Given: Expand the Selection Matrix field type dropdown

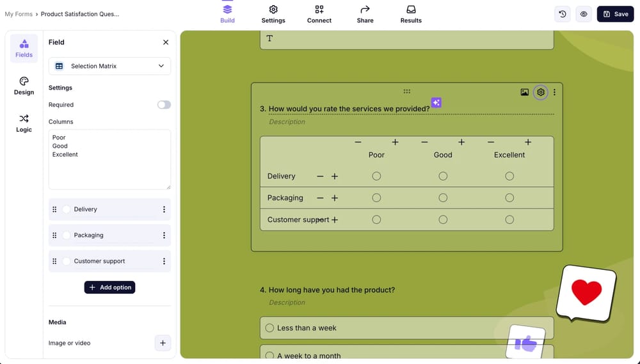Looking at the screenshot, I should click(109, 66).
